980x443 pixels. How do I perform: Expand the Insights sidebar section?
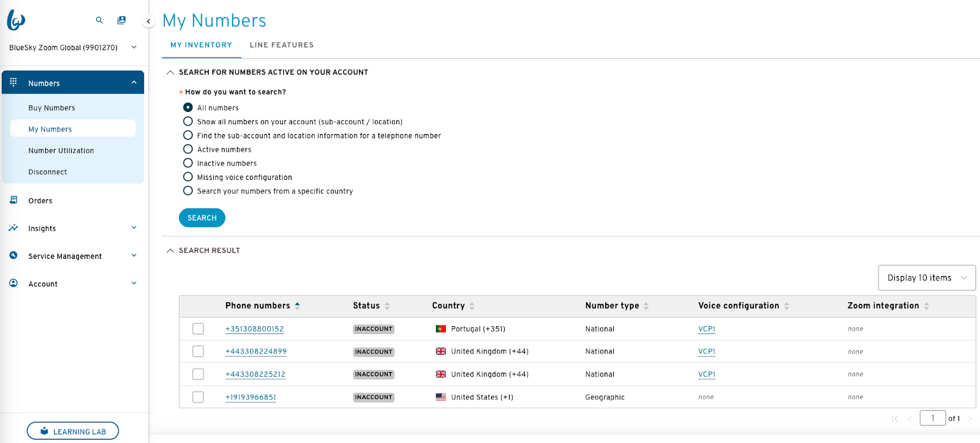(134, 228)
